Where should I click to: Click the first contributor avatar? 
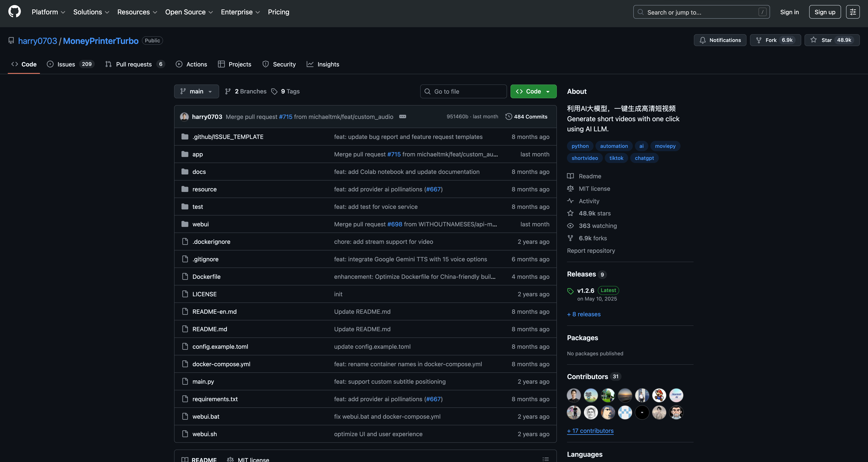click(x=574, y=395)
